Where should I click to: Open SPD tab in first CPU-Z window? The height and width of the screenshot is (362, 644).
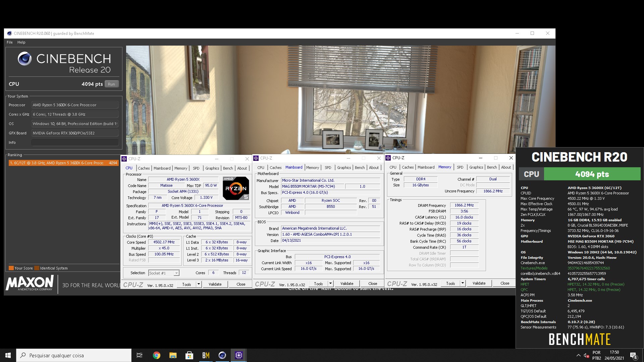coord(196,168)
